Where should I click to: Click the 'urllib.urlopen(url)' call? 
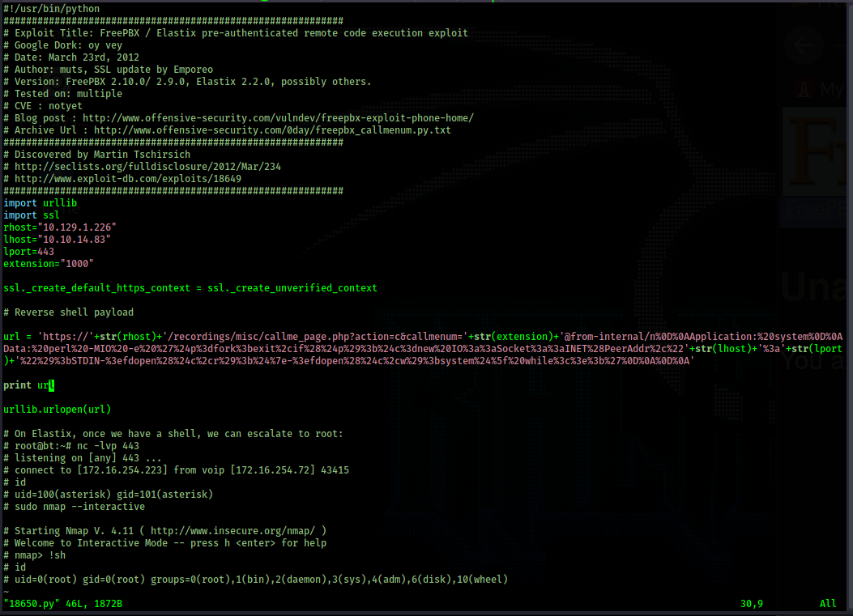58,410
